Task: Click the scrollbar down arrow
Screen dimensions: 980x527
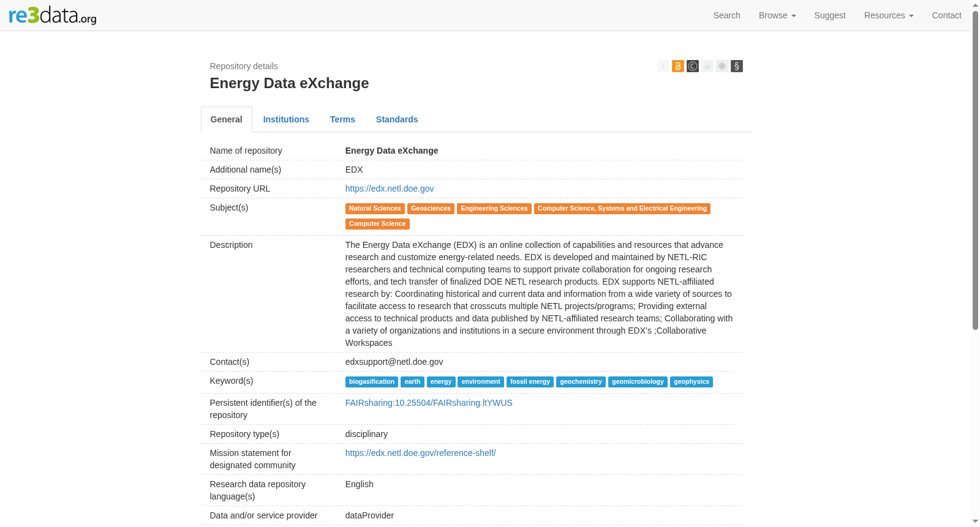Action: point(976,521)
